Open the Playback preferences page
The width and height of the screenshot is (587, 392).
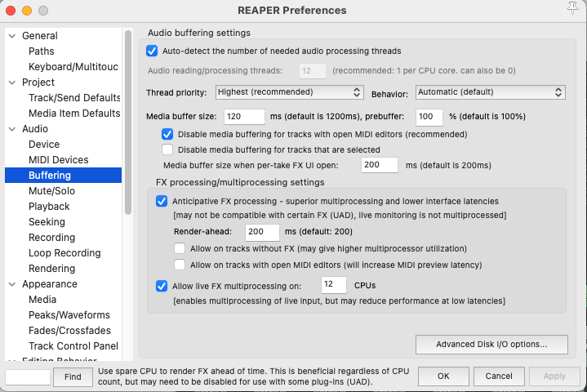pos(50,207)
